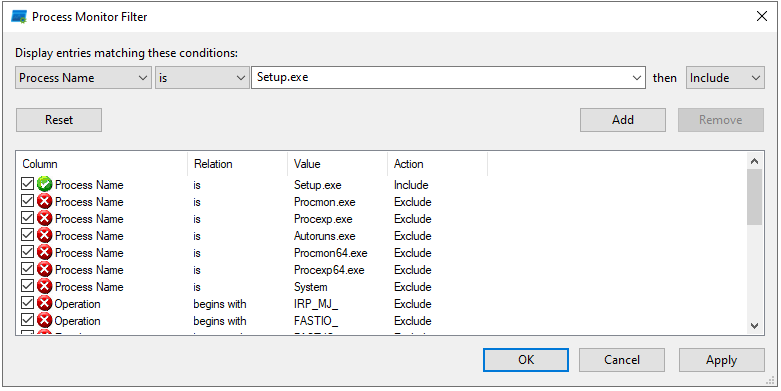Uncheck the FASTIO_ operation filter checkbox
The width and height of the screenshot is (781, 391).
28,320
